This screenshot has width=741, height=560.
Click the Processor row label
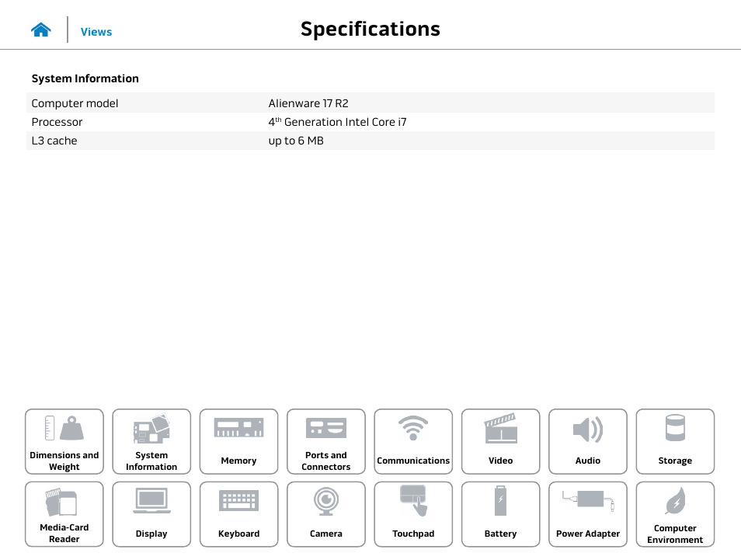click(57, 122)
